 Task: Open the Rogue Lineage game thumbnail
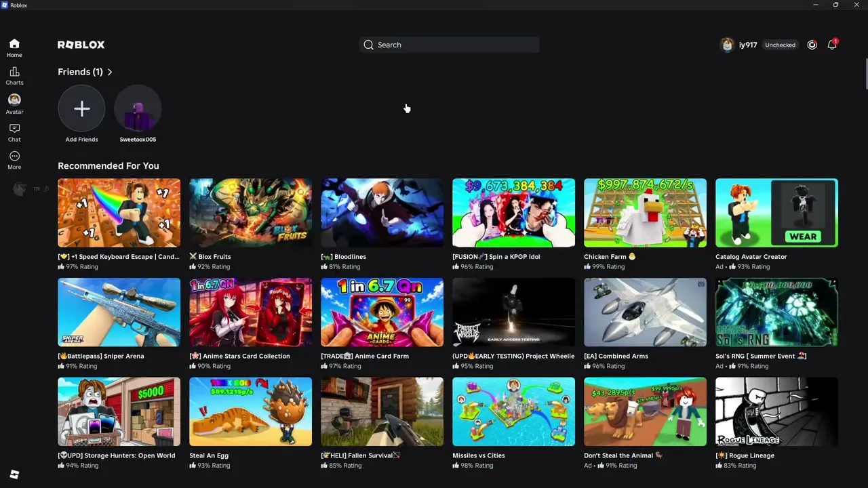pyautogui.click(x=776, y=412)
